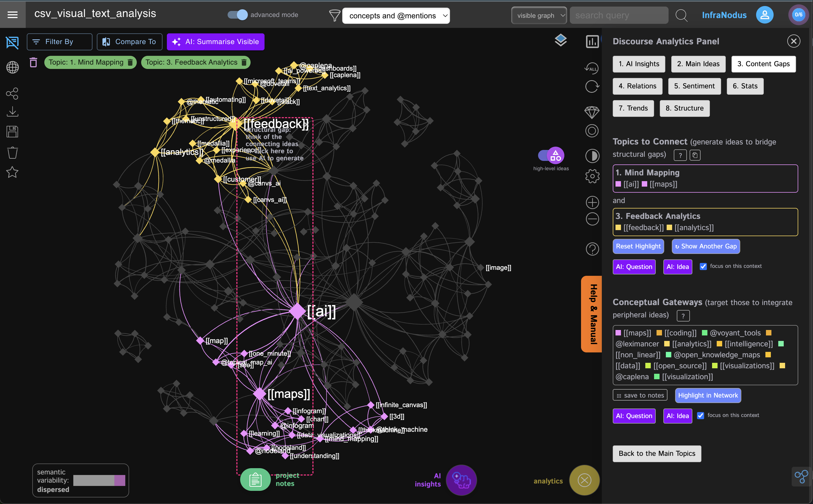Click Back to the Main Topics
The image size is (813, 504).
657,454
